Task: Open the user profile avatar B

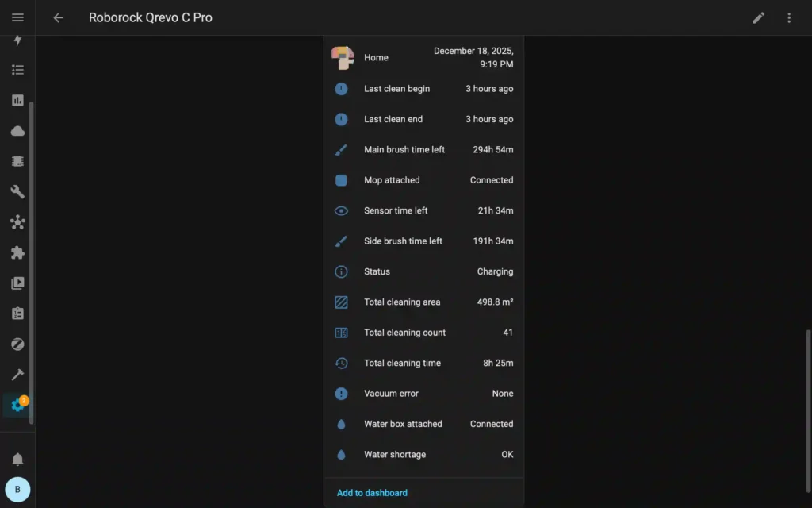Action: point(17,489)
